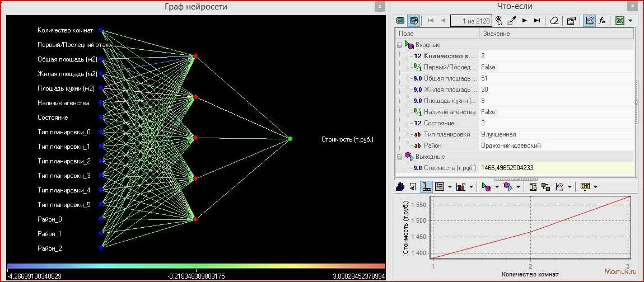The height and width of the screenshot is (282, 644).
Task: Click the legend list icon on the chart toolbar
Action: [440, 187]
